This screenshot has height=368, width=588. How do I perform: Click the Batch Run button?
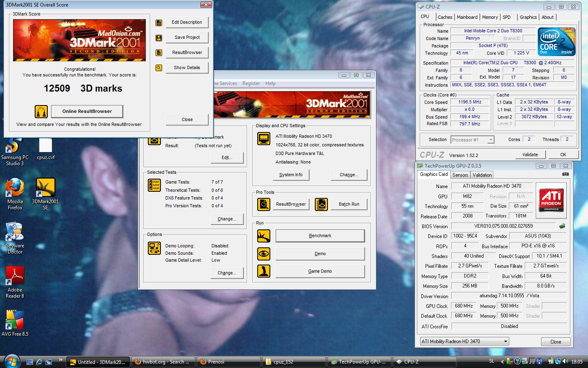pos(349,204)
